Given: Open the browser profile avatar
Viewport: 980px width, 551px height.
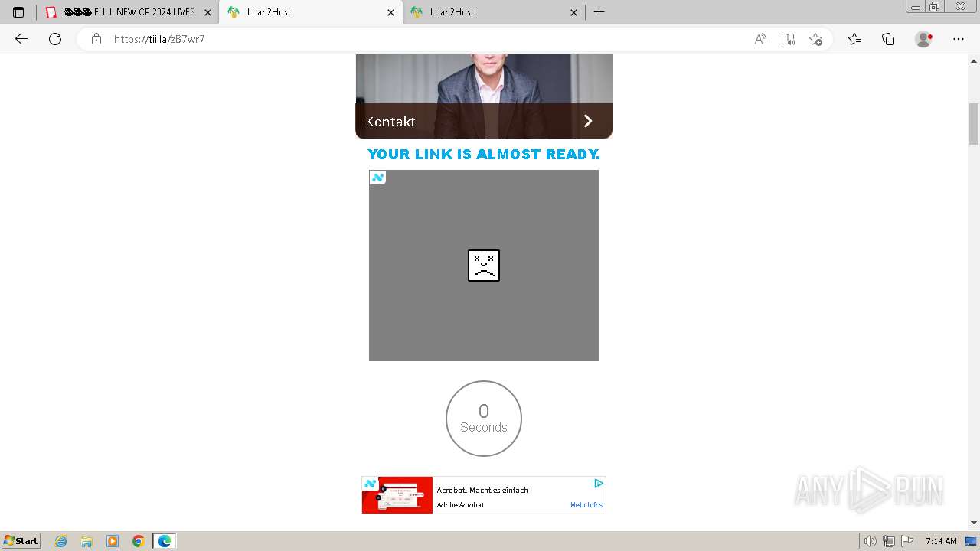Looking at the screenshot, I should (924, 39).
